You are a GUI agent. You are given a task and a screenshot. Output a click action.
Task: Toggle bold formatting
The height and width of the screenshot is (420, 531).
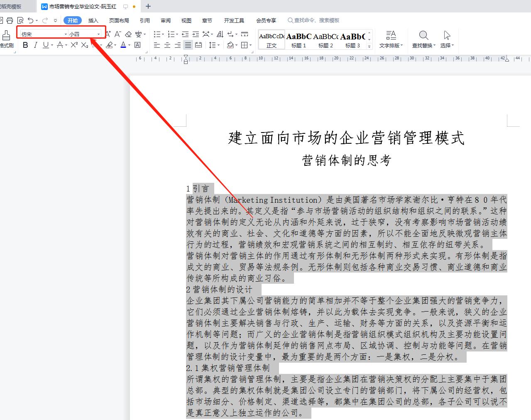[x=25, y=45]
